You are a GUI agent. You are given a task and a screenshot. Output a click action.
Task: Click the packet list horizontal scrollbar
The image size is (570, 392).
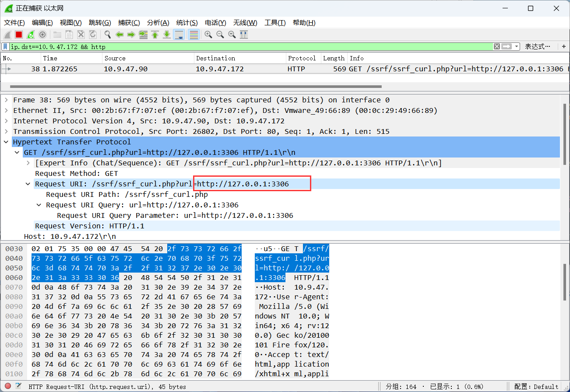coord(196,87)
